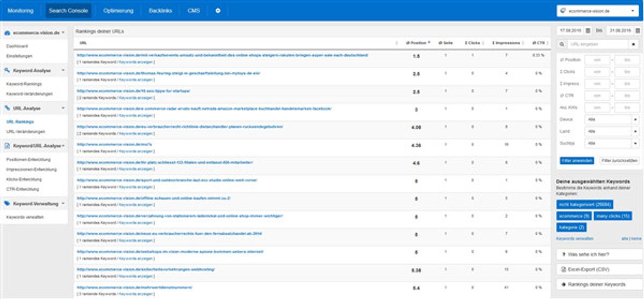
Task: Open Dashboard in the sidebar
Action: (x=17, y=47)
